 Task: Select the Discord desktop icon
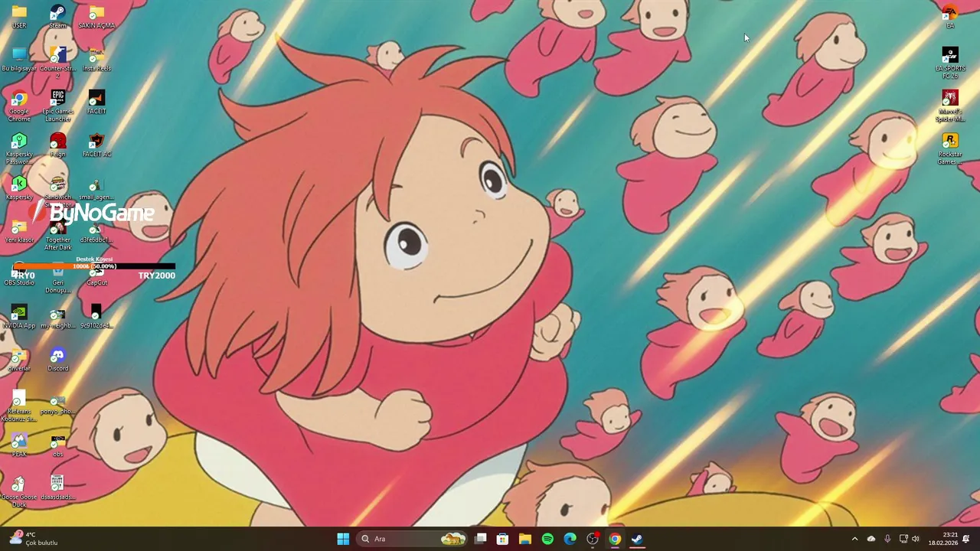[x=57, y=360]
